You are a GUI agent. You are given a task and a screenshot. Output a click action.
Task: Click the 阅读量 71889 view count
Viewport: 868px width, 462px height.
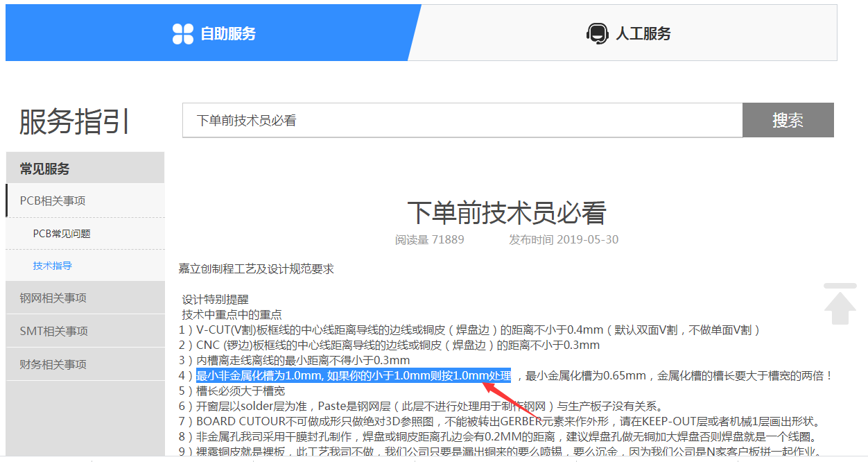(429, 240)
